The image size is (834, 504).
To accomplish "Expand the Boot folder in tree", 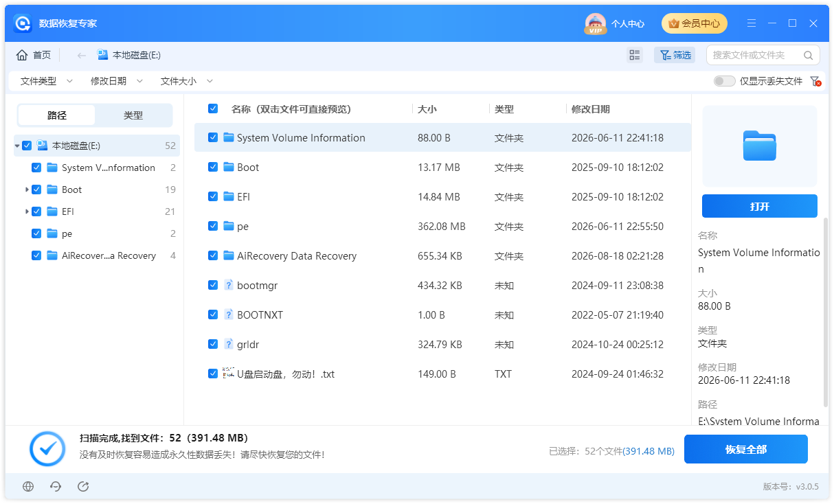I will pyautogui.click(x=27, y=190).
